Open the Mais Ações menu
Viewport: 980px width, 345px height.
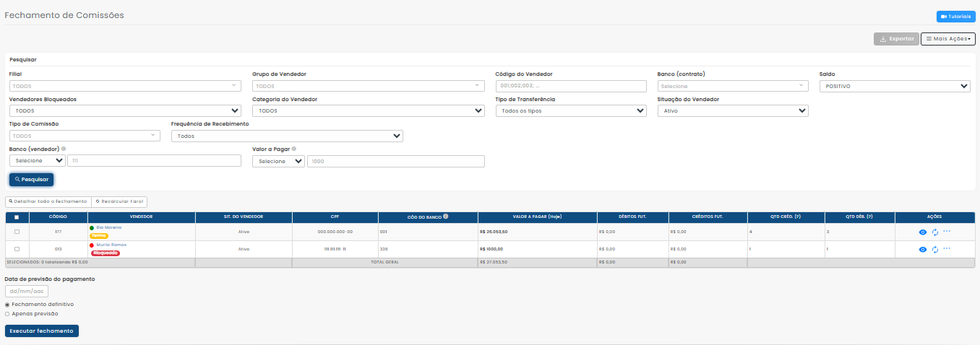click(947, 39)
